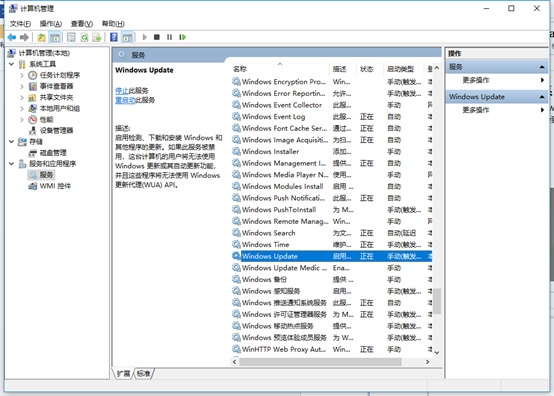This screenshot has width=554, height=396.
Task: Select 设备管理器 in the tree
Action: (56, 130)
